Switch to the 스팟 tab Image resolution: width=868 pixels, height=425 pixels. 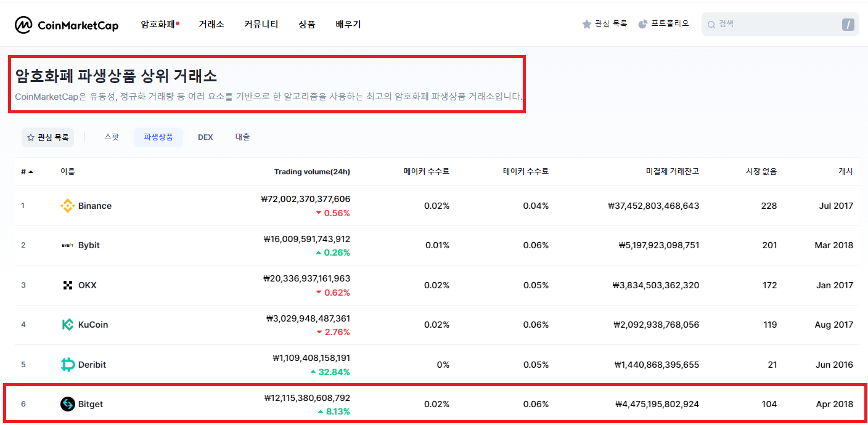[x=112, y=137]
